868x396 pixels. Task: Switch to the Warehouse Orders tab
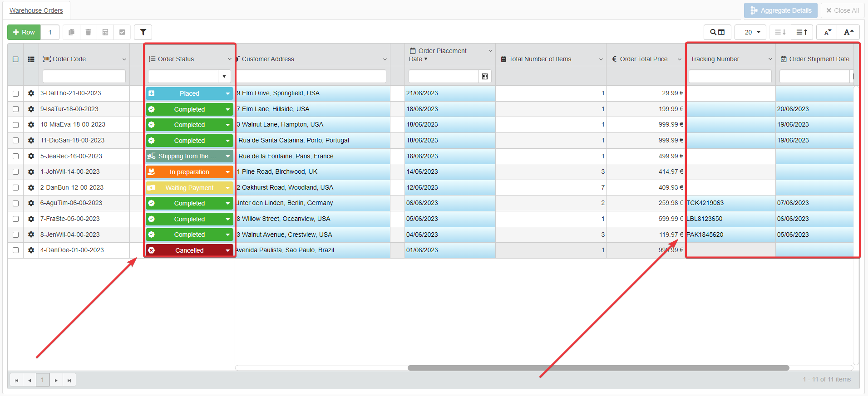click(36, 10)
